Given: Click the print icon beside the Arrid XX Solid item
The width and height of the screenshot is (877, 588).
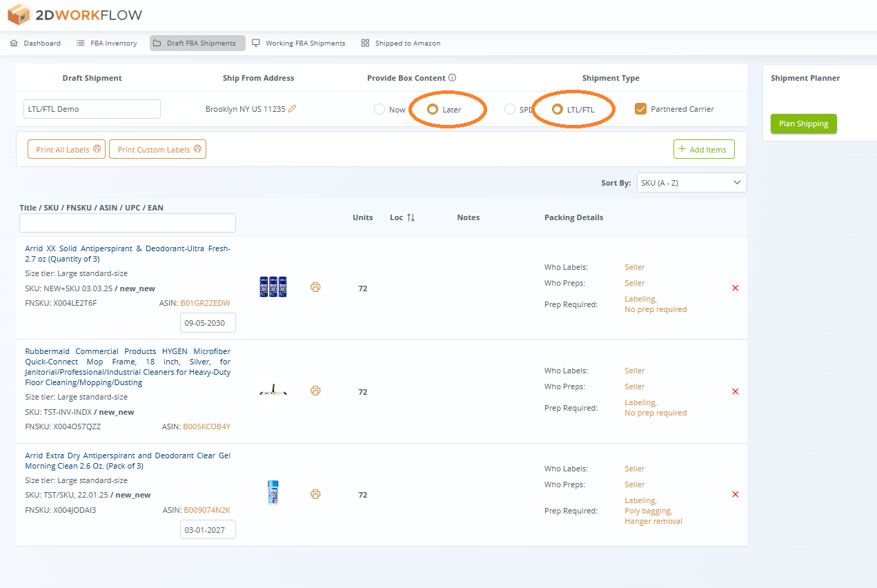Looking at the screenshot, I should [315, 286].
